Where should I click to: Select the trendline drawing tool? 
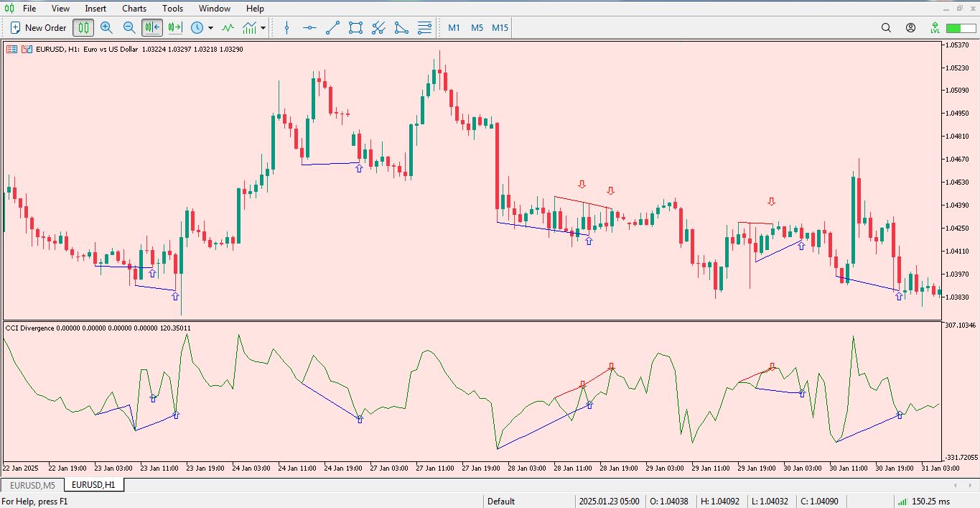[x=332, y=28]
